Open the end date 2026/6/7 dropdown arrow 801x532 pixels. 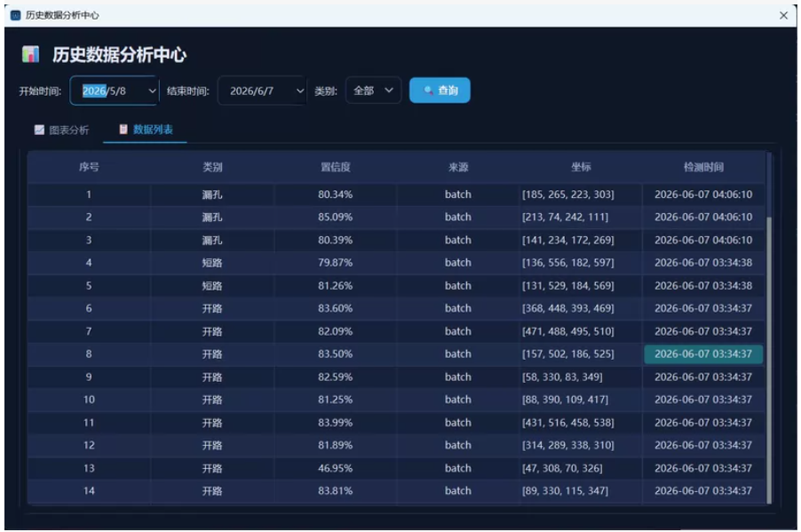pyautogui.click(x=300, y=91)
